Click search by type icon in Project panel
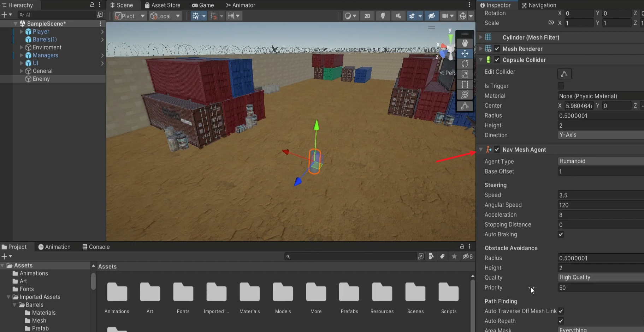 click(431, 256)
